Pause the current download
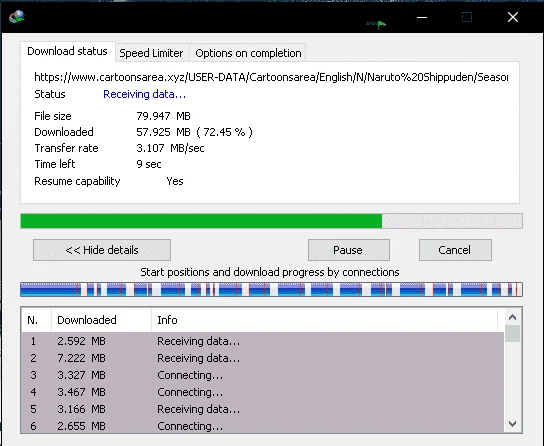The image size is (544, 446). pos(349,250)
